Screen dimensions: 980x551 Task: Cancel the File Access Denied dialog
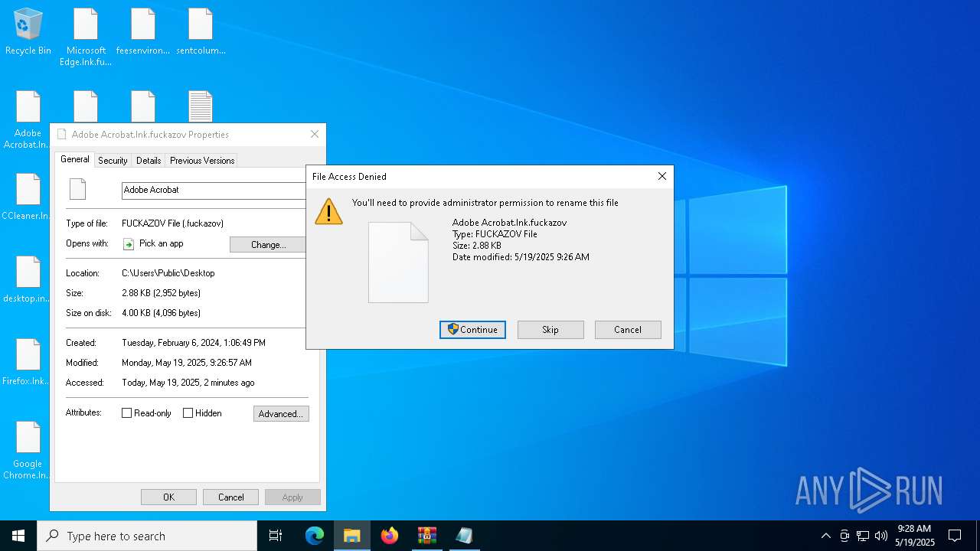click(x=628, y=330)
